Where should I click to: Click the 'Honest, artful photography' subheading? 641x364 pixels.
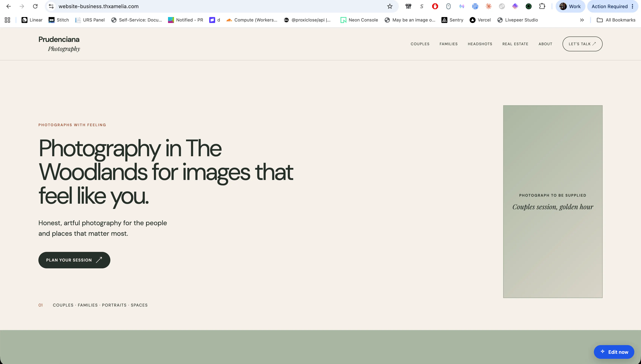tap(103, 228)
